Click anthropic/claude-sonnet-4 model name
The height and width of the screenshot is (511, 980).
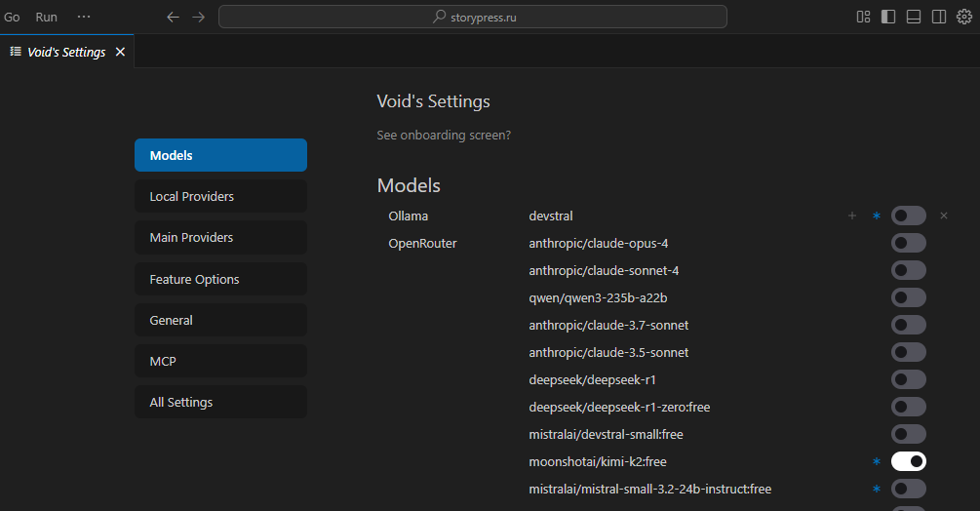[604, 271]
